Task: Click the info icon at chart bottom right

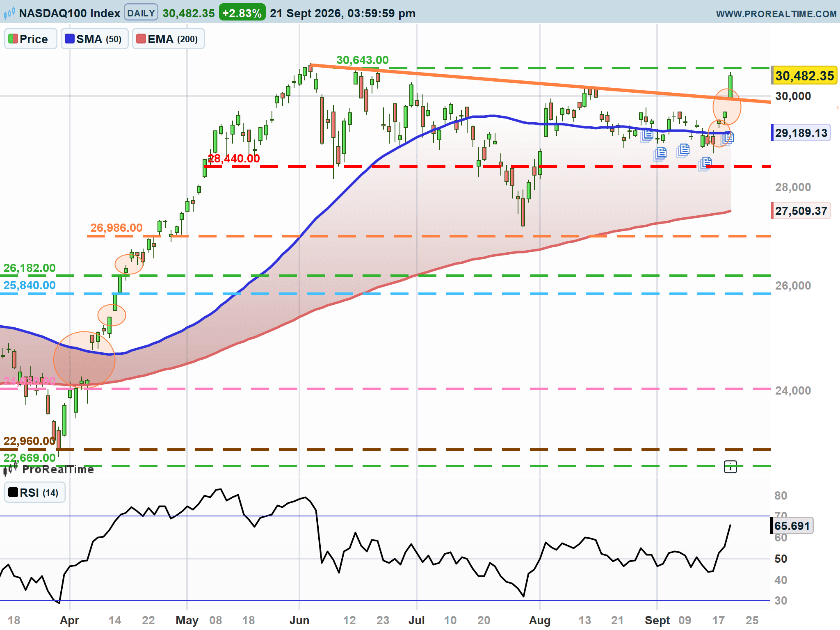Action: click(730, 467)
